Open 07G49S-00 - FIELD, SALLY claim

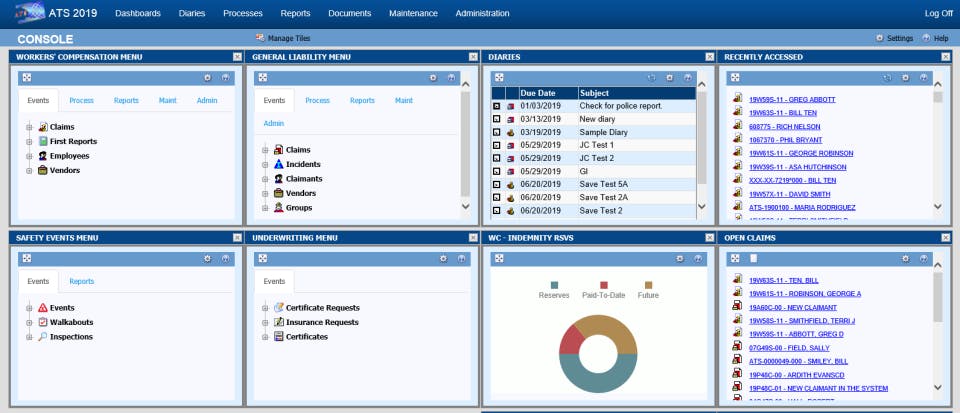click(x=789, y=348)
